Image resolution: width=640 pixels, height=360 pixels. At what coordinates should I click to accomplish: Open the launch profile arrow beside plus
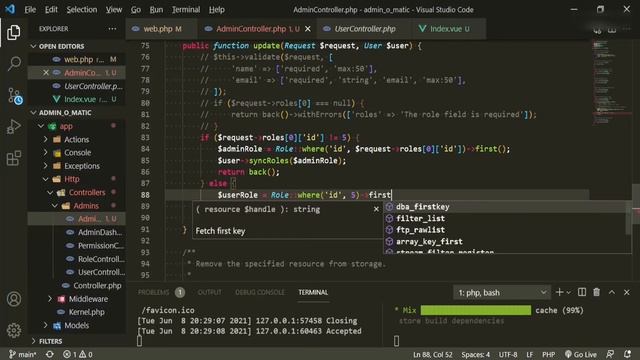(569, 293)
